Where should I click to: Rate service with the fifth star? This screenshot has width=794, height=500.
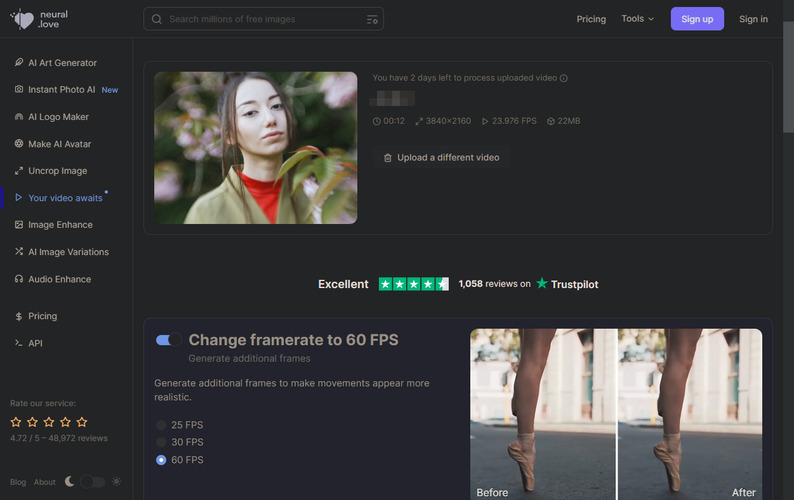(x=82, y=421)
